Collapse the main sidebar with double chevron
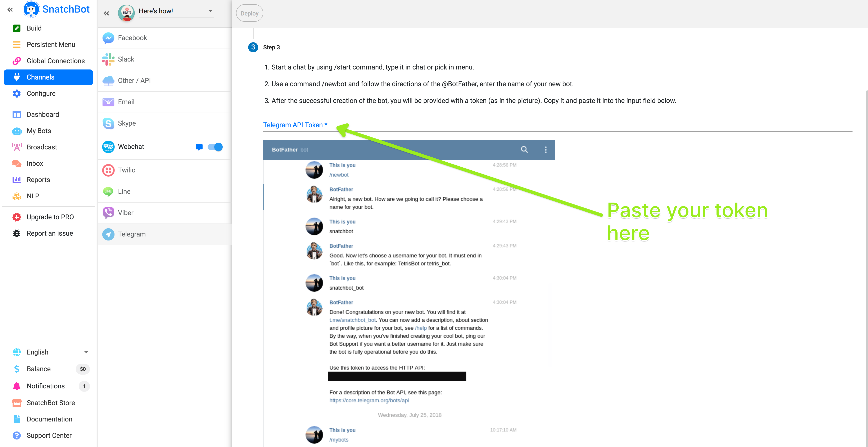The width and height of the screenshot is (868, 447). click(x=10, y=10)
